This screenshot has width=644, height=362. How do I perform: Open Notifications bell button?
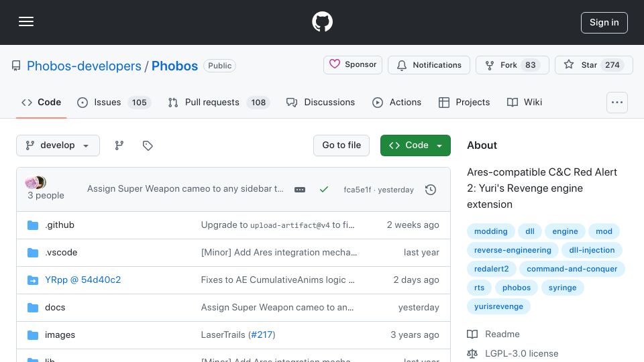click(x=429, y=65)
